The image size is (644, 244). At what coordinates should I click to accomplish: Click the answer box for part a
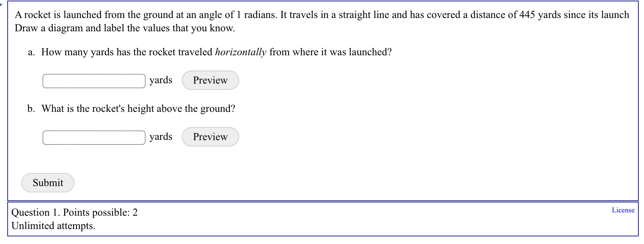click(93, 80)
